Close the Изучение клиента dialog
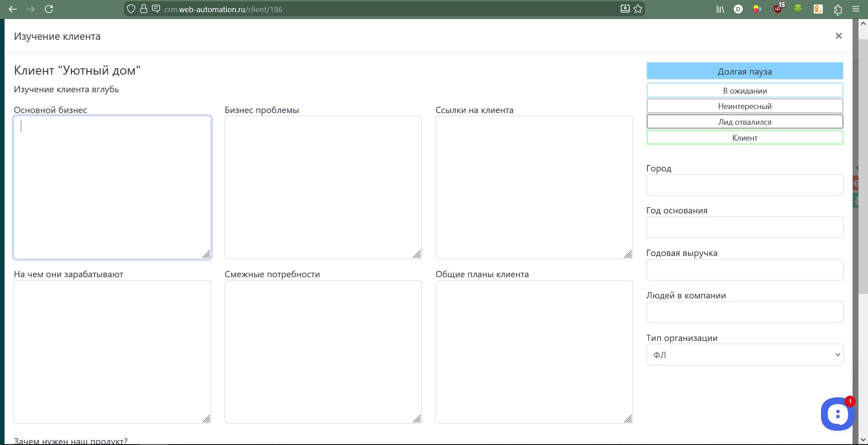The width and height of the screenshot is (868, 445). pyautogui.click(x=839, y=36)
